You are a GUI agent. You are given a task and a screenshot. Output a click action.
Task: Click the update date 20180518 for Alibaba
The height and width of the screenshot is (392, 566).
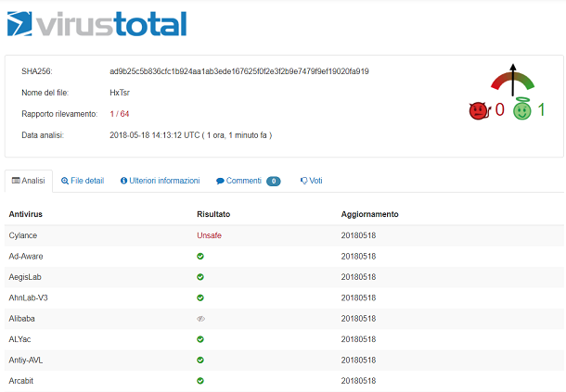pyautogui.click(x=358, y=319)
